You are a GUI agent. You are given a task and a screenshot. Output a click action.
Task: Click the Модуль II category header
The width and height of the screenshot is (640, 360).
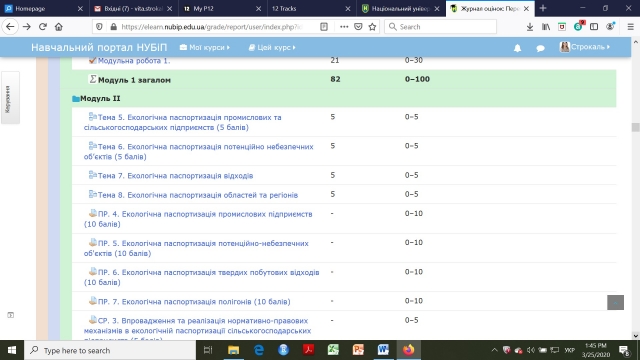point(100,98)
